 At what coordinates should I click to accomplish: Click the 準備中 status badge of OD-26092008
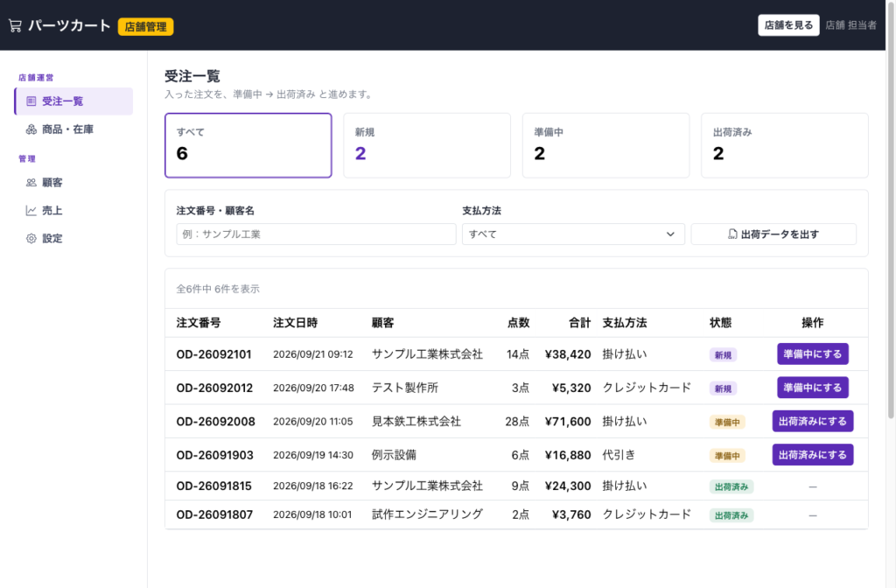click(727, 423)
